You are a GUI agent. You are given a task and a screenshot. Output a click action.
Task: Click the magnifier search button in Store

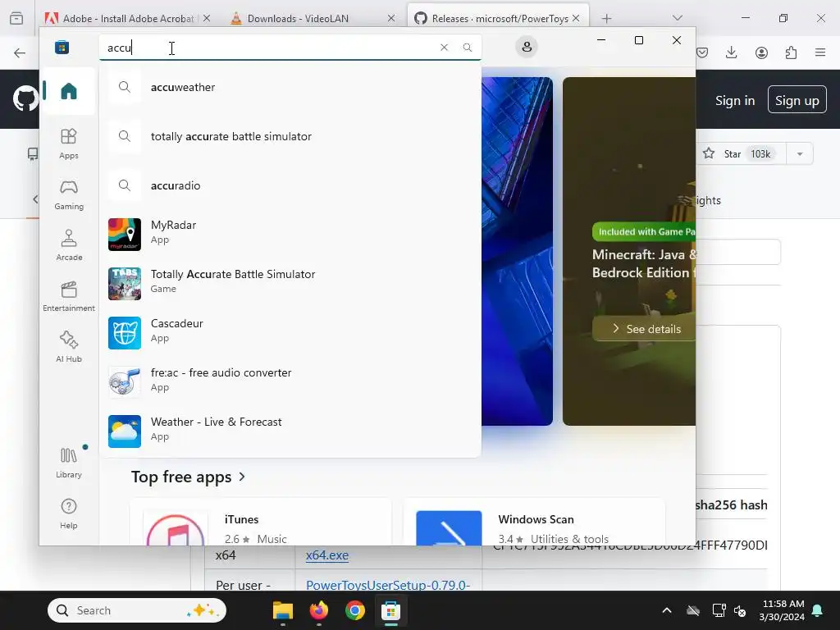point(467,47)
